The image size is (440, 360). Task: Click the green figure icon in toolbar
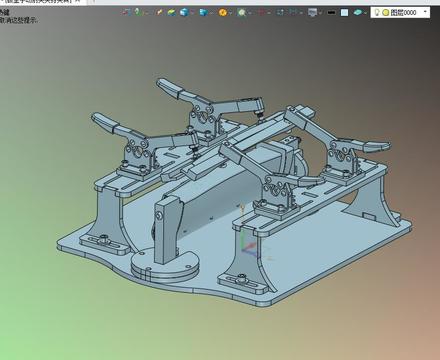tap(138, 12)
